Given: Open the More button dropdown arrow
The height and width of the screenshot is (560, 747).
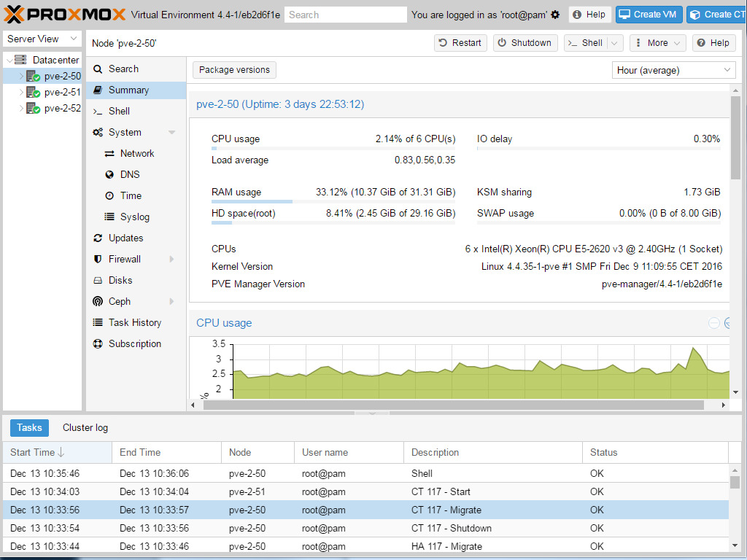Looking at the screenshot, I should [x=676, y=43].
